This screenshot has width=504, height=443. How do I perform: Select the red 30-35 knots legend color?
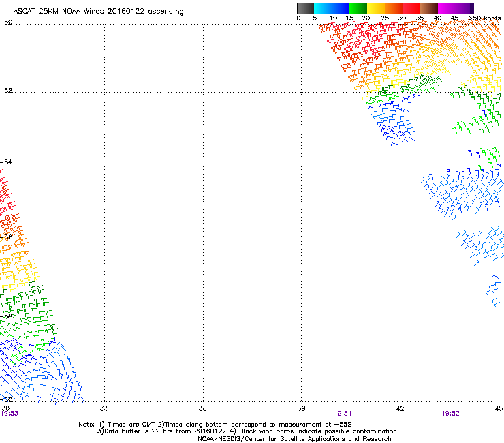(x=411, y=8)
